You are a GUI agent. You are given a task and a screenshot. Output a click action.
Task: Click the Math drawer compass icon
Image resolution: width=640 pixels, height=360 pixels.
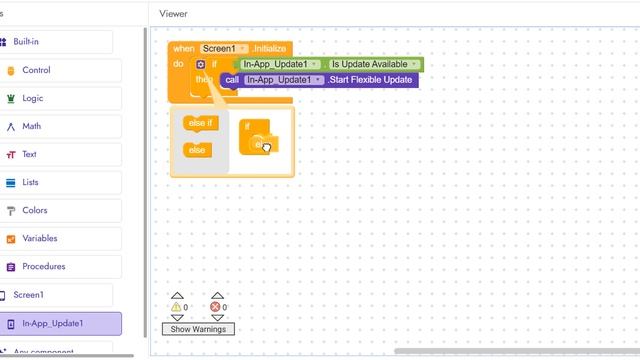tap(11, 127)
